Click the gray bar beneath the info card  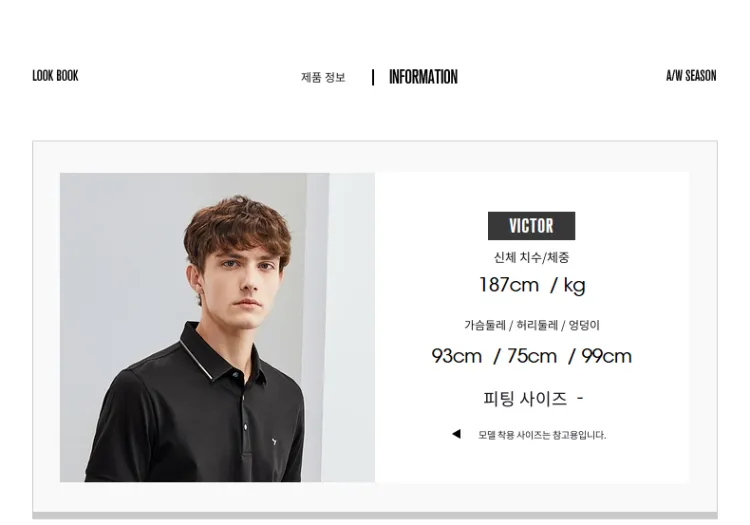(375, 515)
